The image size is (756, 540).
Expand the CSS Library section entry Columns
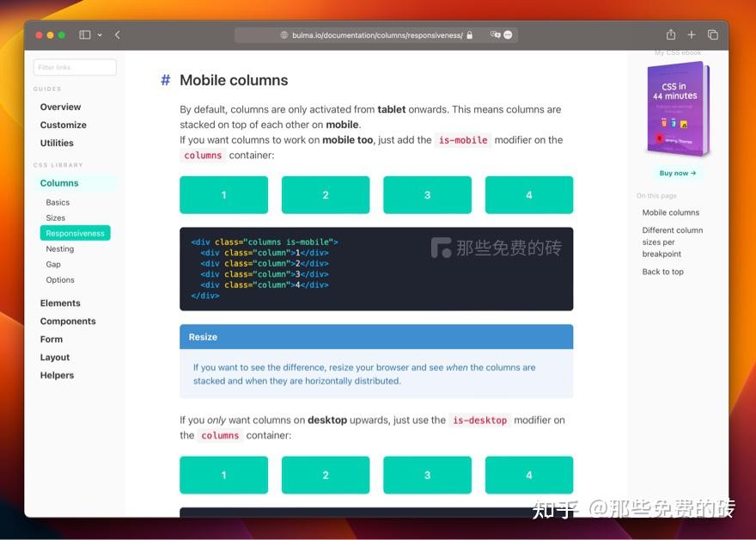(x=58, y=183)
